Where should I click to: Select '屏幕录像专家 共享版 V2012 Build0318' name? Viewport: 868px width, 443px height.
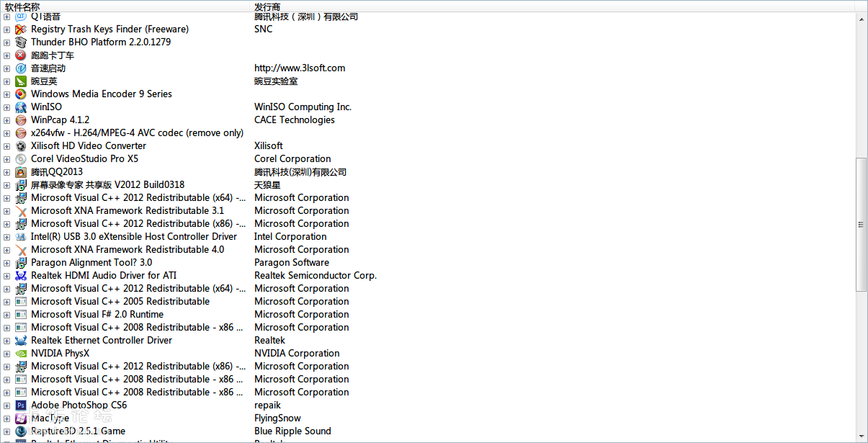click(x=108, y=185)
